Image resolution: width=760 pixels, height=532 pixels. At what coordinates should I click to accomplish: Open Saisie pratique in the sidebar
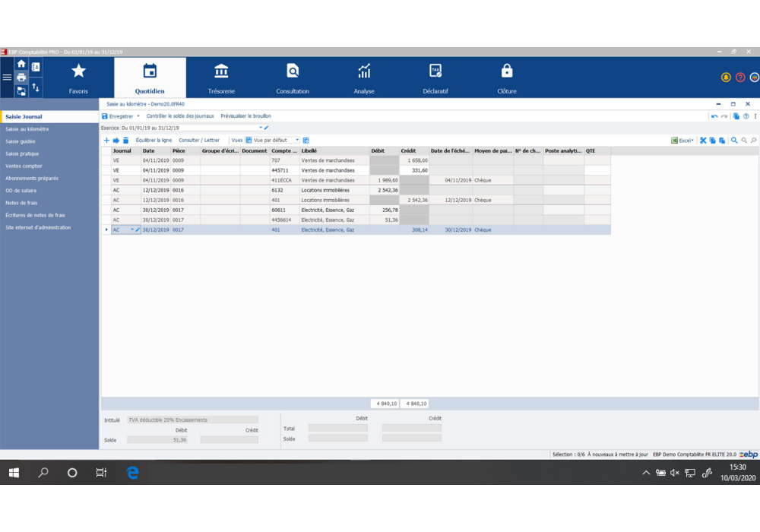point(22,154)
